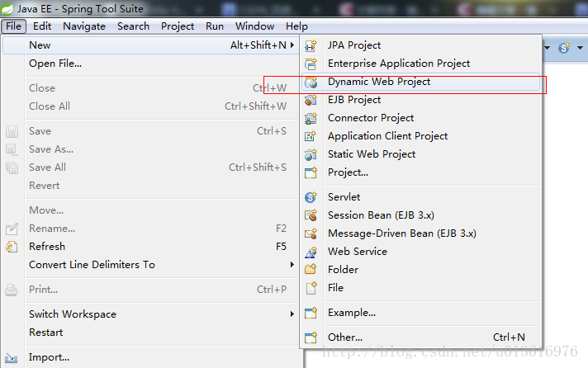Click the JPA Project icon

(311, 45)
